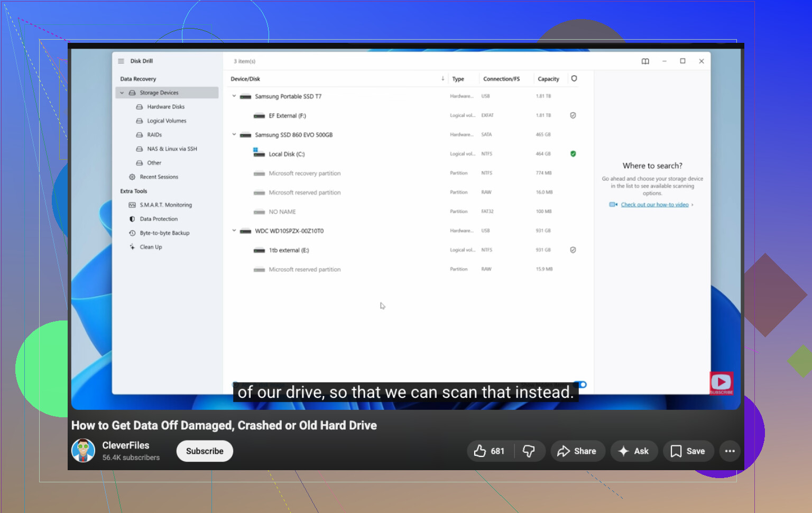The image size is (812, 513).
Task: Click the red YouTube subscribe watermark icon
Action: [721, 383]
